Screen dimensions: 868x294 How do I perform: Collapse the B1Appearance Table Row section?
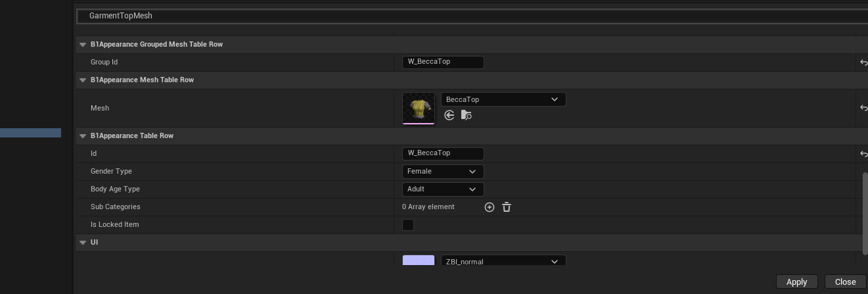pyautogui.click(x=83, y=136)
